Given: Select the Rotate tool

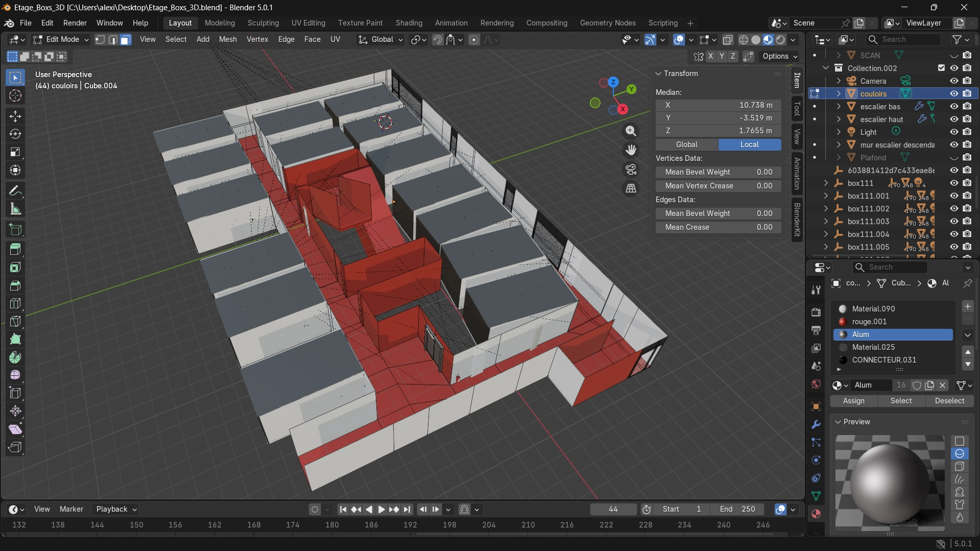Looking at the screenshot, I should (15, 134).
